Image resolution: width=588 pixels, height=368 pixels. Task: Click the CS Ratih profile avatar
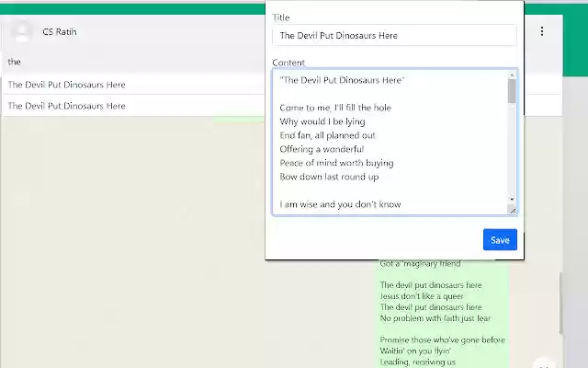pyautogui.click(x=22, y=31)
